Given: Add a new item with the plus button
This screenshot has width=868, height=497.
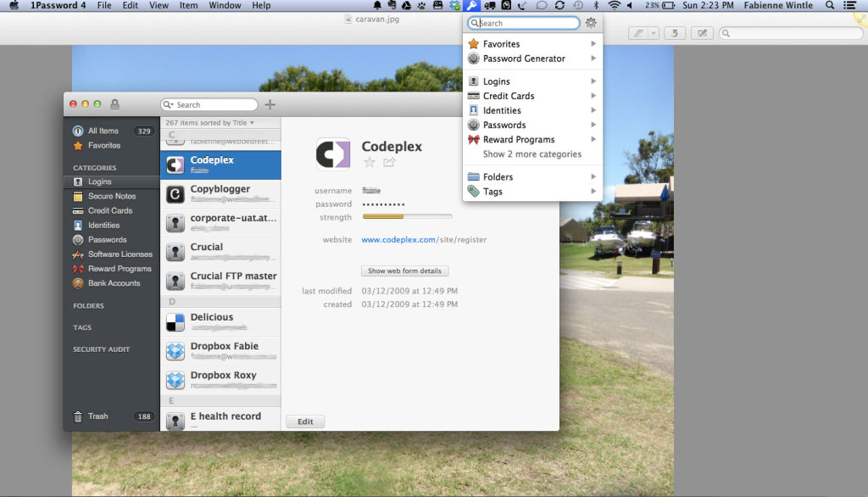Looking at the screenshot, I should (x=270, y=104).
